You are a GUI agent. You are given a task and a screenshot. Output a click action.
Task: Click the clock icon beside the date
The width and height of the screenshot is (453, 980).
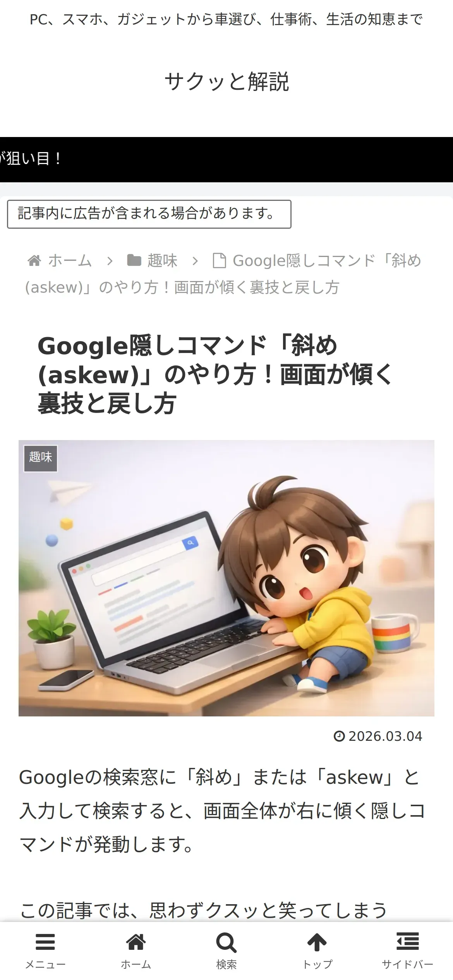click(339, 736)
